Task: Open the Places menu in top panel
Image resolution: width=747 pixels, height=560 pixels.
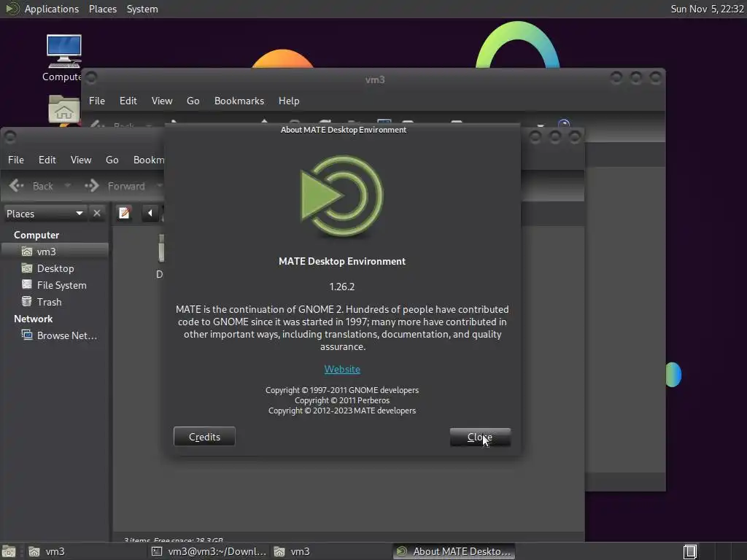Action: (x=102, y=9)
